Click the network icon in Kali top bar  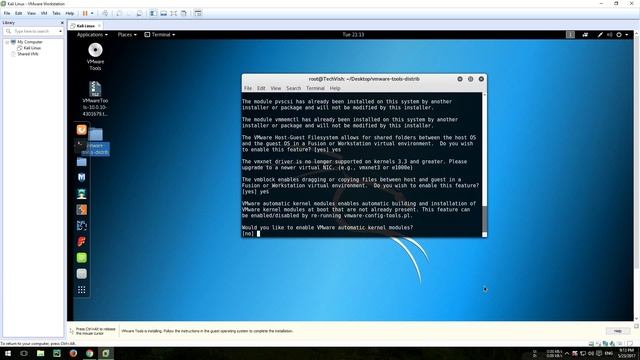tap(585, 35)
